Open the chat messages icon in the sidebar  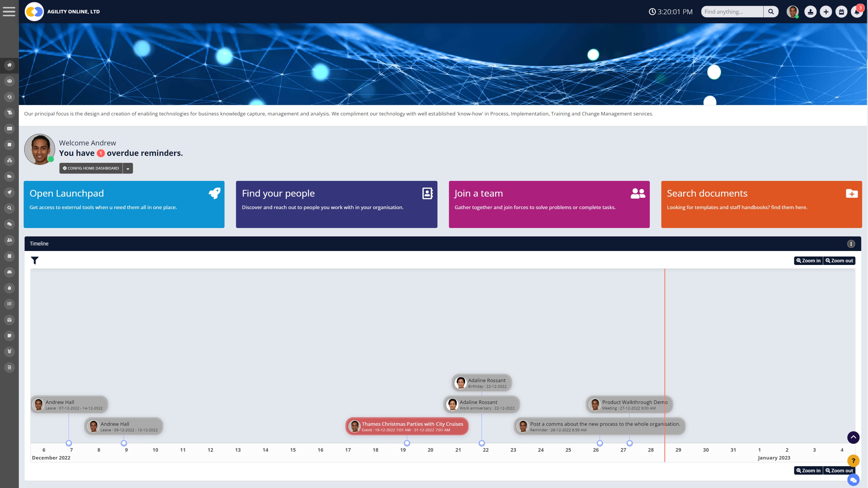9,224
